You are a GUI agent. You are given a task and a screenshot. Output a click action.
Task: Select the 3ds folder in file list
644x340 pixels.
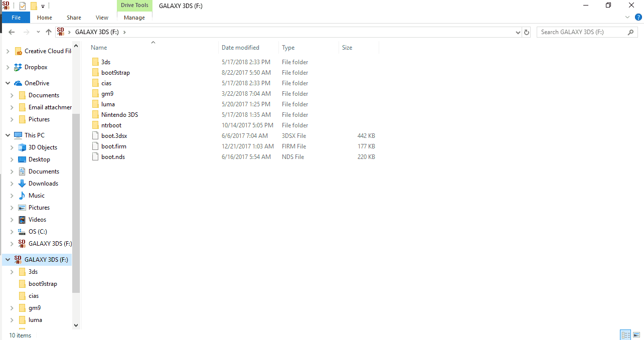(x=106, y=62)
